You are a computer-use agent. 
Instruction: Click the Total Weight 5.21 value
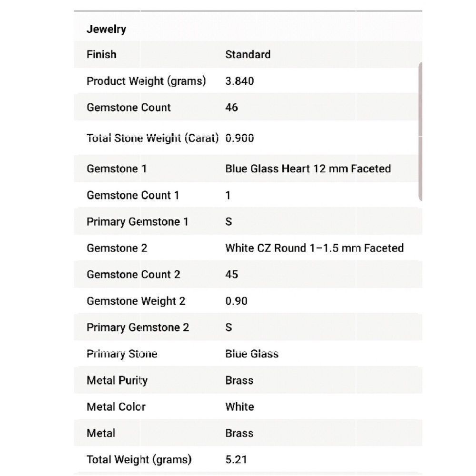236,460
